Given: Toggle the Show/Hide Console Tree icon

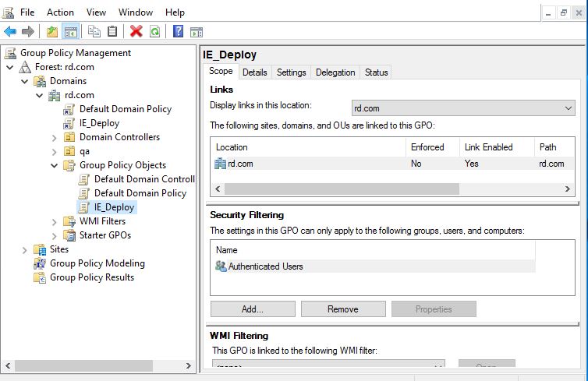Looking at the screenshot, I should [70, 31].
